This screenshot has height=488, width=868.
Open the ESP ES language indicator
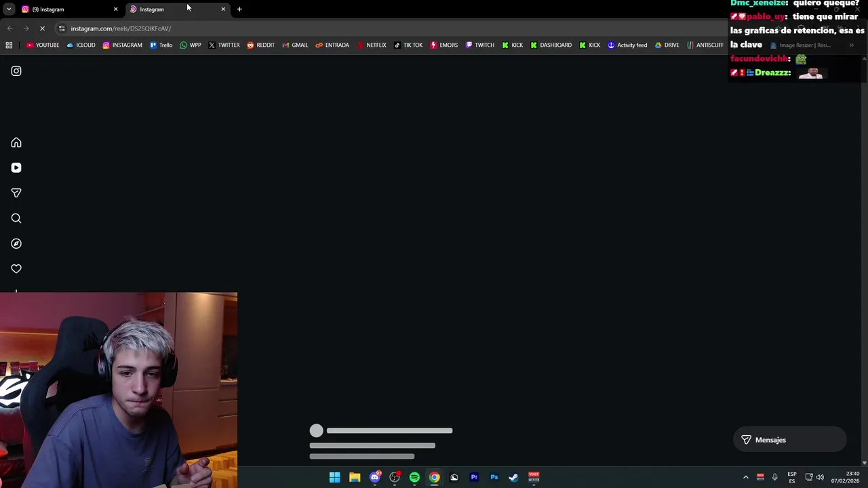pos(792,477)
